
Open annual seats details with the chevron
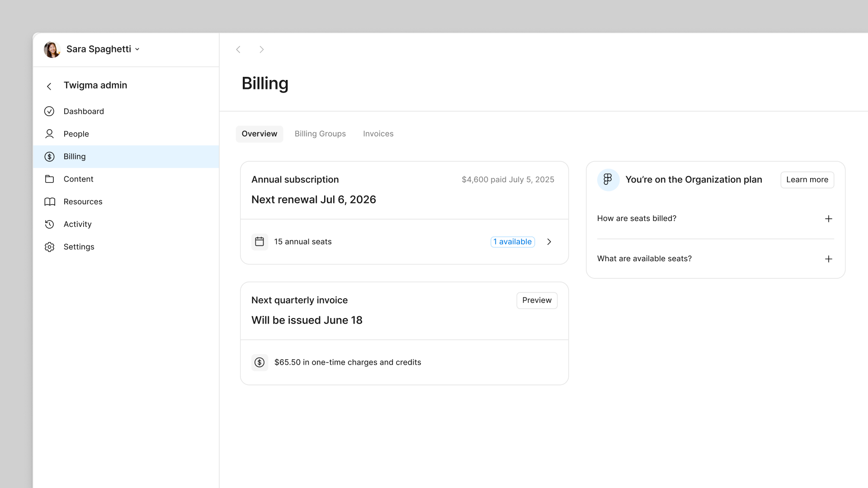(549, 242)
